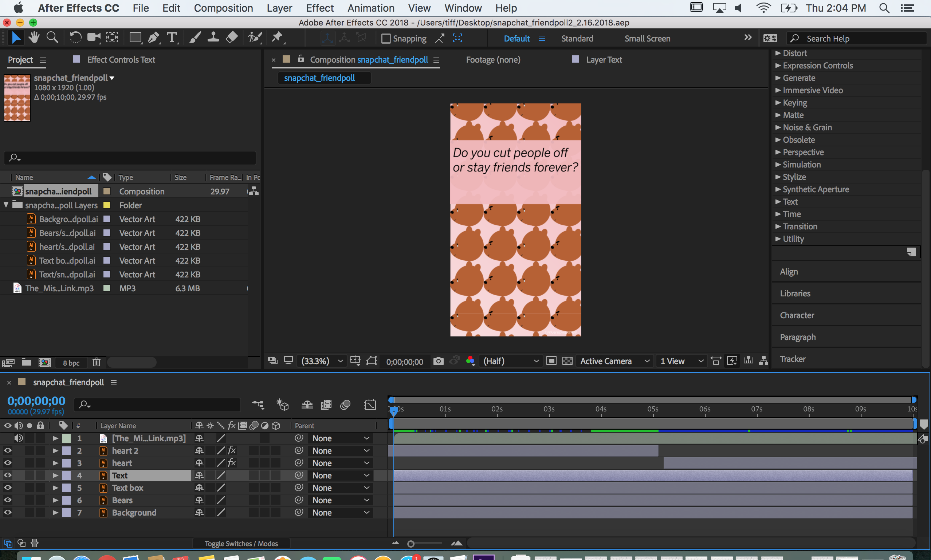Select the Rotation tool in toolbar
Image resolution: width=931 pixels, height=560 pixels.
[74, 38]
